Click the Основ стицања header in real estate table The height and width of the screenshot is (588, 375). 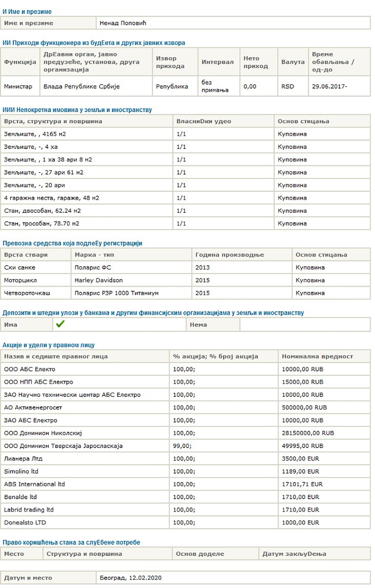[322, 121]
